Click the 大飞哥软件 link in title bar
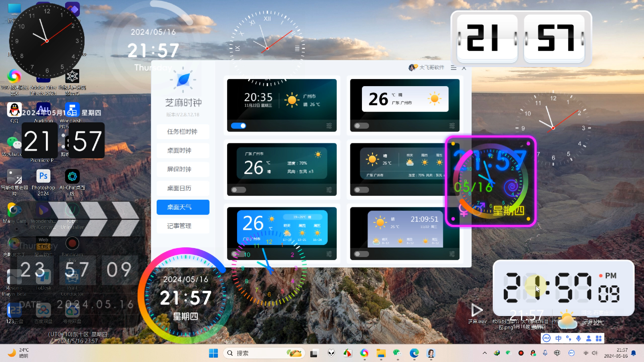This screenshot has height=362, width=644. [x=431, y=67]
